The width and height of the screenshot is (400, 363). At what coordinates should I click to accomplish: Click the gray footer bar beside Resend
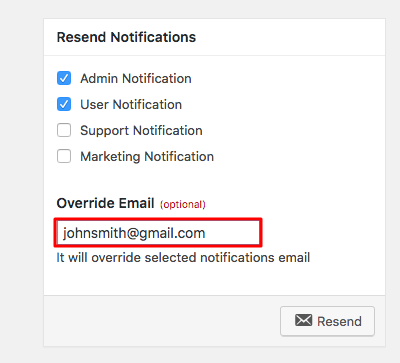pyautogui.click(x=162, y=321)
